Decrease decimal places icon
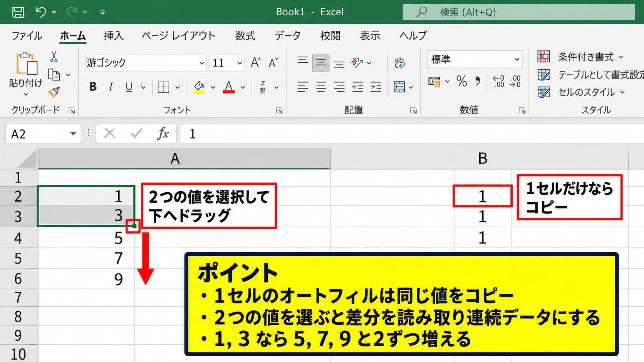Viewport: 644px width, 362px height. coord(515,81)
